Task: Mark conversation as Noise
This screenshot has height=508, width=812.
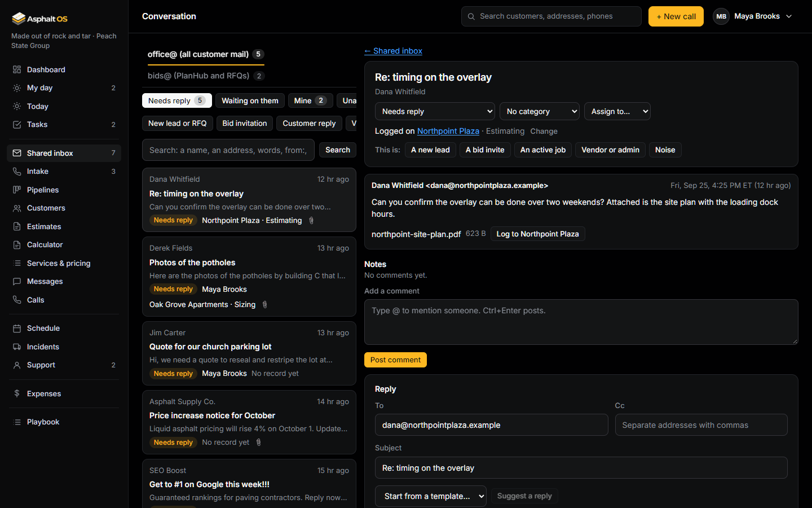Action: tap(665, 150)
